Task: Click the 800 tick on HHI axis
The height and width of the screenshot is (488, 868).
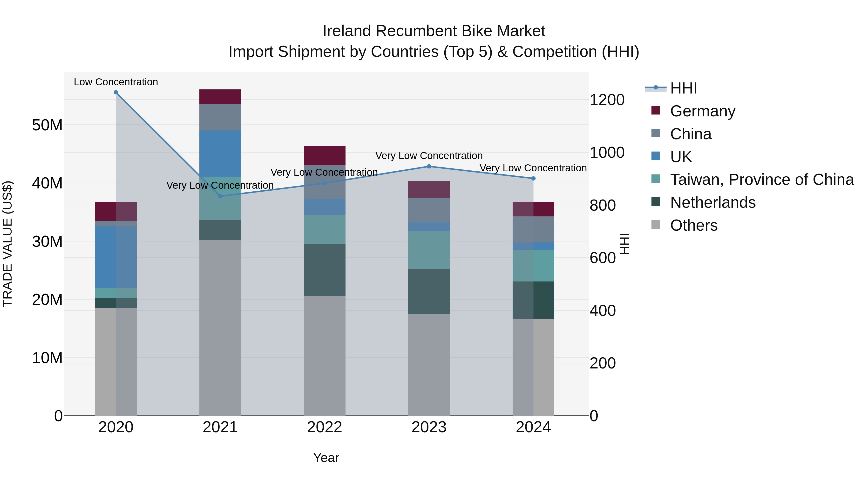Action: pyautogui.click(x=603, y=205)
